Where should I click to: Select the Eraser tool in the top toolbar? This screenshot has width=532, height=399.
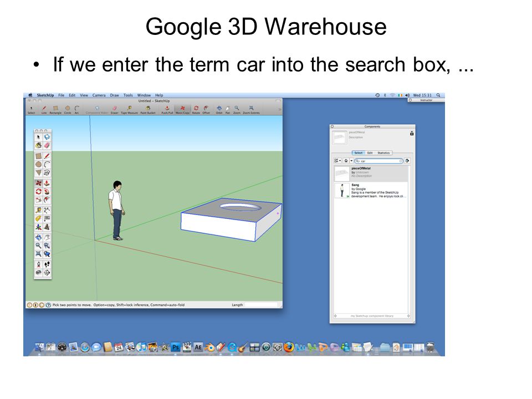point(115,109)
